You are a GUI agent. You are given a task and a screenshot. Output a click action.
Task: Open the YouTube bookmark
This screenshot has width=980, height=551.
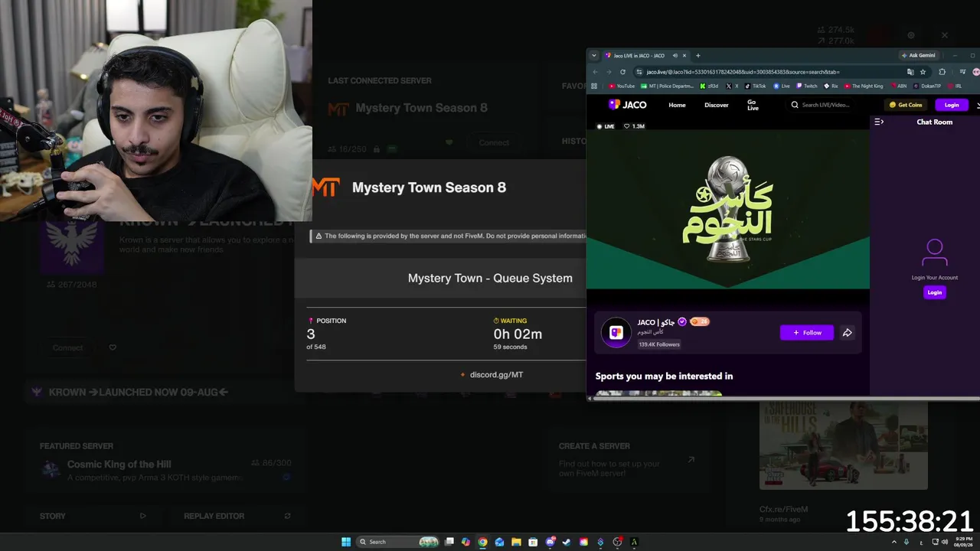[622, 86]
